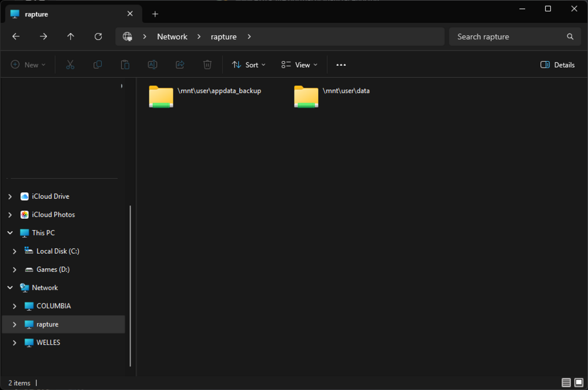Click the network globe icon in address bar
Image resolution: width=588 pixels, height=390 pixels.
(x=128, y=36)
